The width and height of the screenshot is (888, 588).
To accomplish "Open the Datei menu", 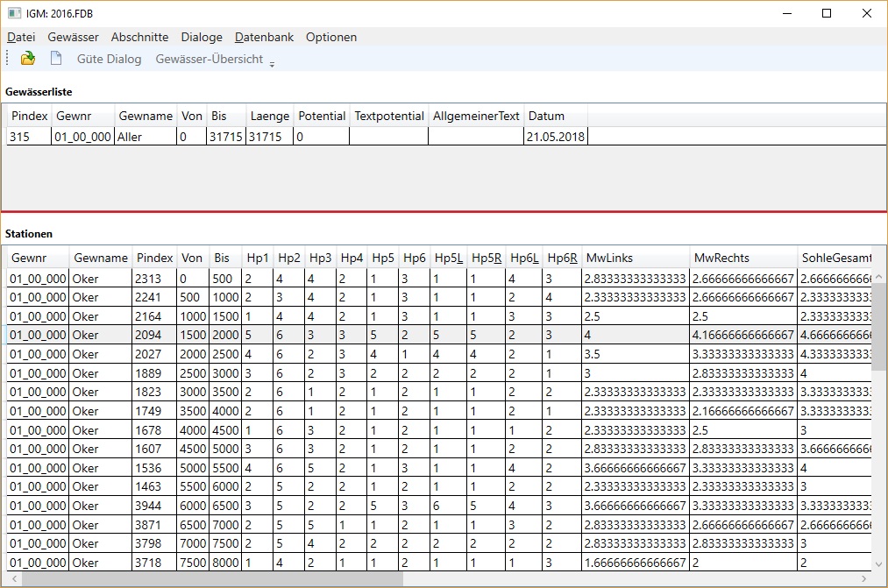I will 21,37.
